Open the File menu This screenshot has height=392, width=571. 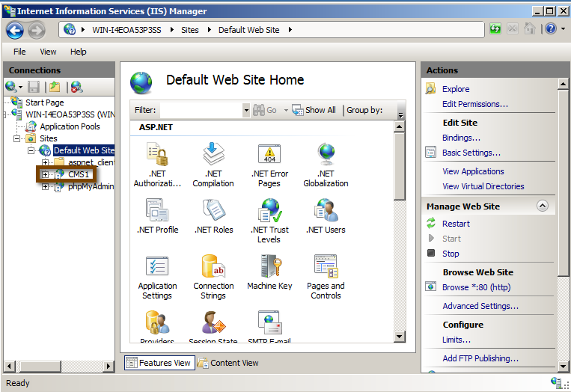[x=19, y=52]
